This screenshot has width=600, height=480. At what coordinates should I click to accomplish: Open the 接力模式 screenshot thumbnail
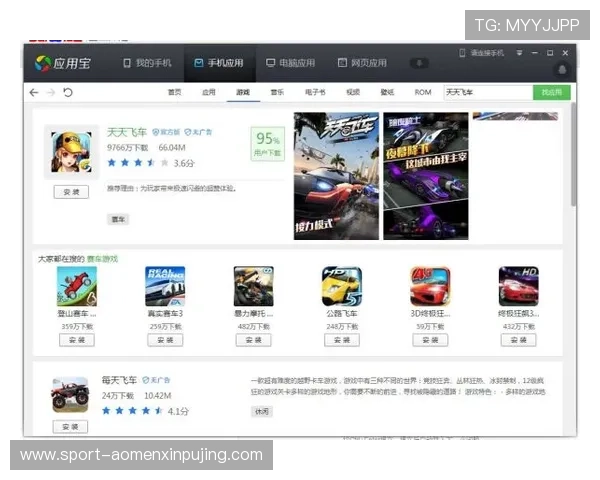[335, 175]
